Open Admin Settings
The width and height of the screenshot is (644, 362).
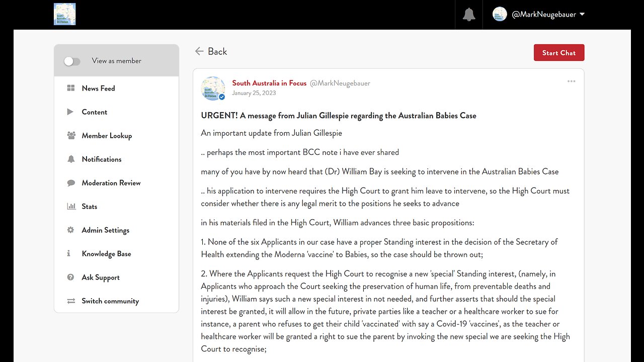coord(106,230)
